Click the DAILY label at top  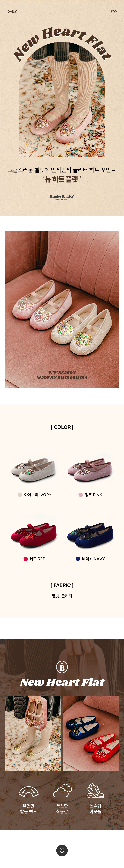(x=12, y=11)
